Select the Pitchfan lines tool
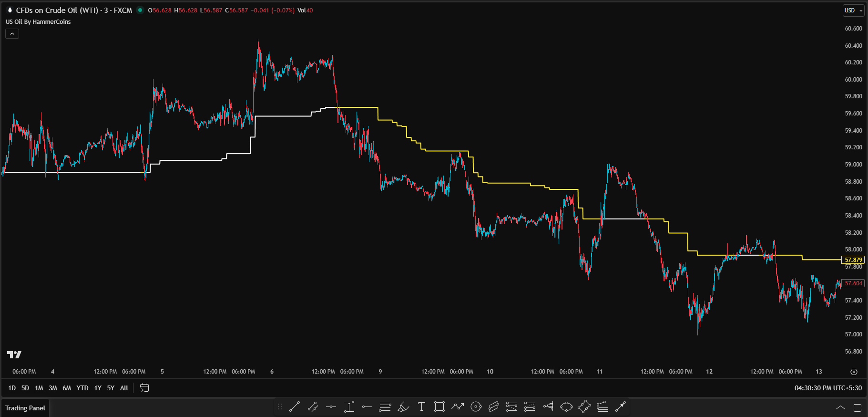 [602, 407]
